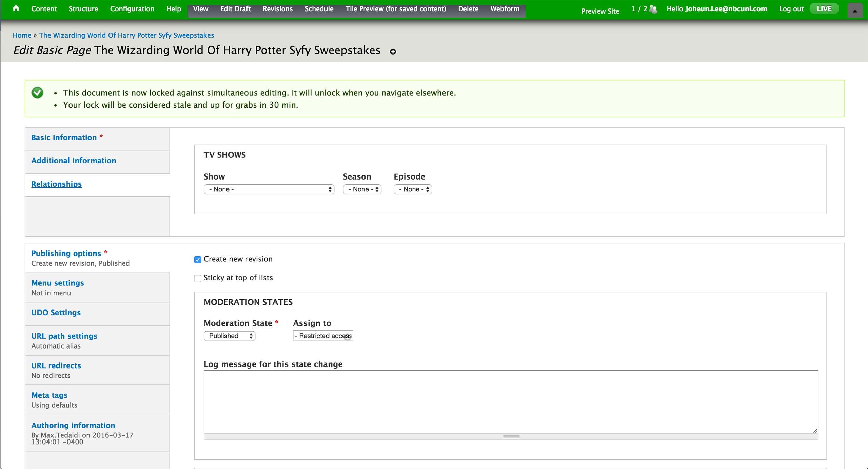
Task: Click the Preview Site link
Action: pos(600,11)
